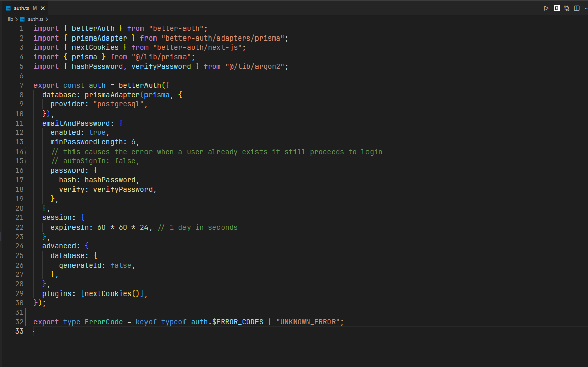588x367 pixels.
Task: Click the "M" modified badge on tab
Action: [35, 8]
